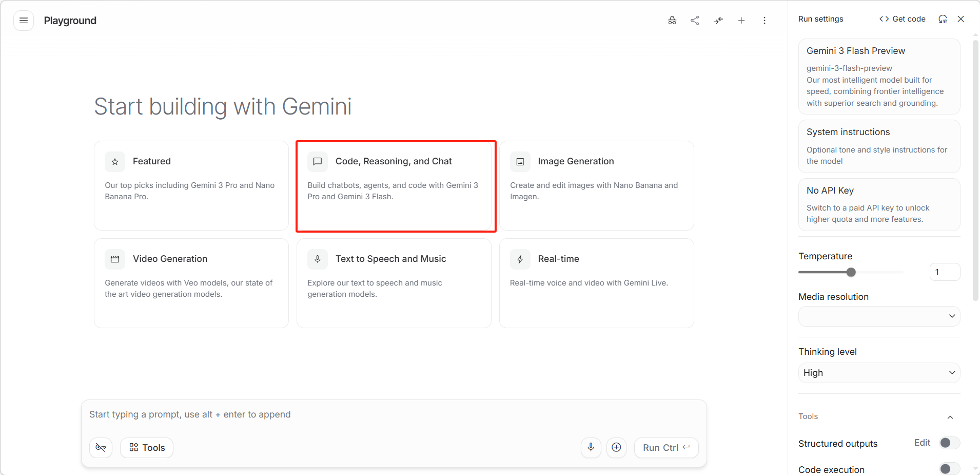The height and width of the screenshot is (475, 980).
Task: Click the incognito temporary chat icon
Action: click(672, 21)
